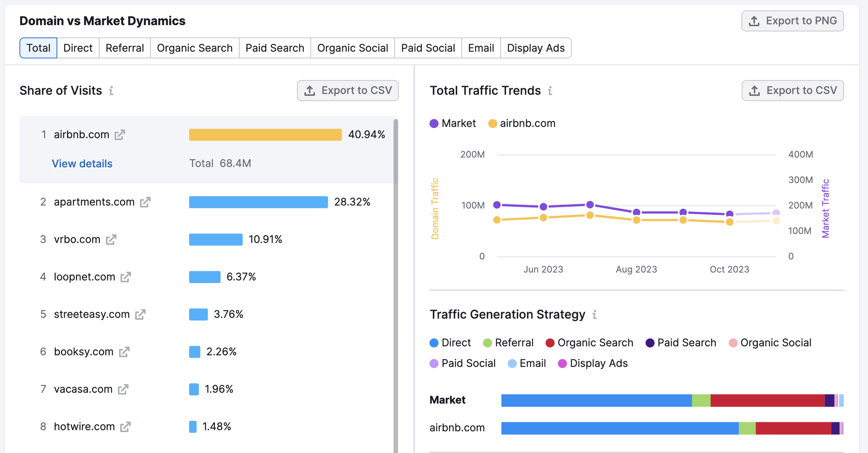Open airbnb.com external link icon
The width and height of the screenshot is (868, 453).
tap(120, 135)
